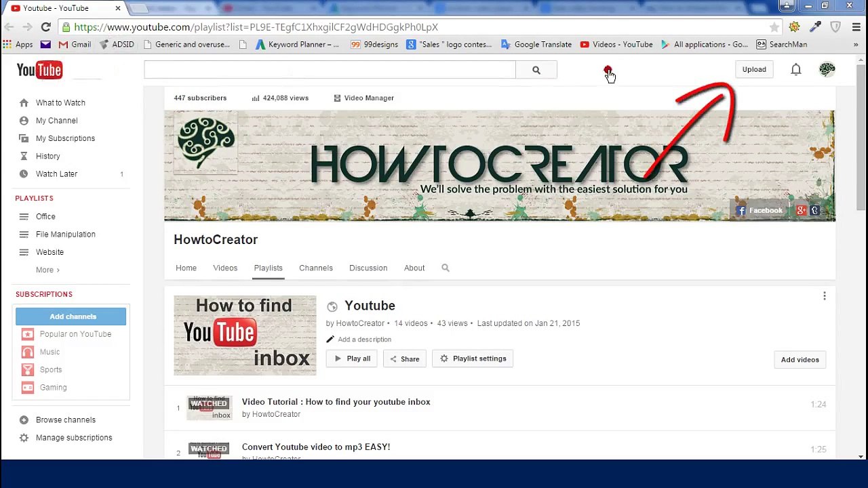The image size is (868, 488).
Task: Open the Video Manager
Action: (x=363, y=98)
